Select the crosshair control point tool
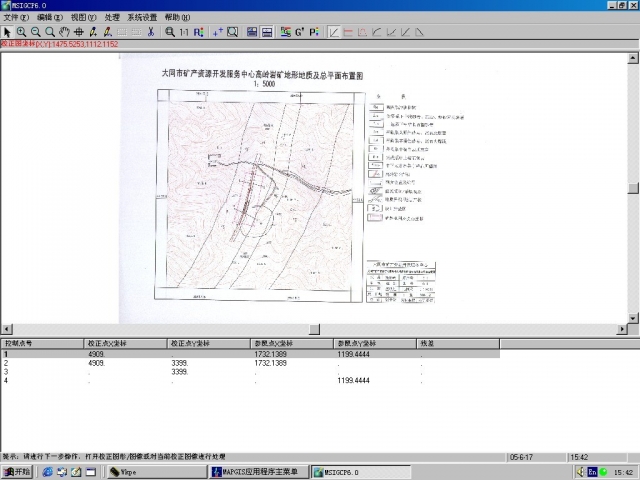The width and height of the screenshot is (640, 480). pyautogui.click(x=81, y=32)
